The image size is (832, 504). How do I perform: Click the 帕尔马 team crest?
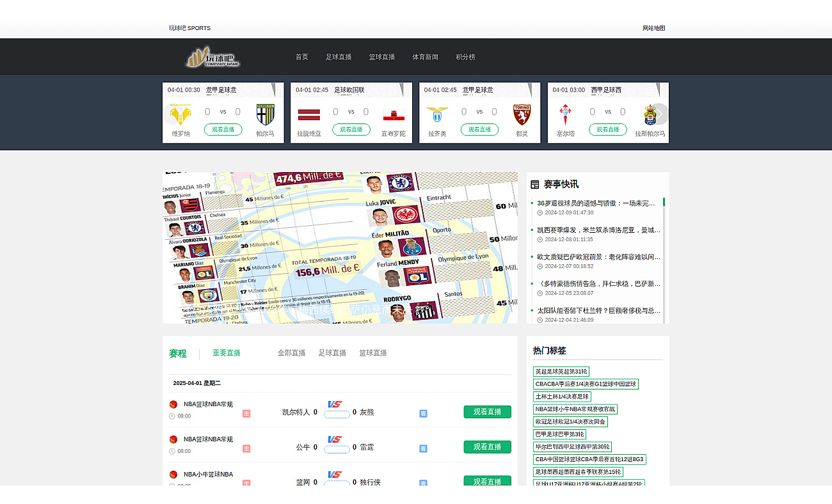pos(265,114)
